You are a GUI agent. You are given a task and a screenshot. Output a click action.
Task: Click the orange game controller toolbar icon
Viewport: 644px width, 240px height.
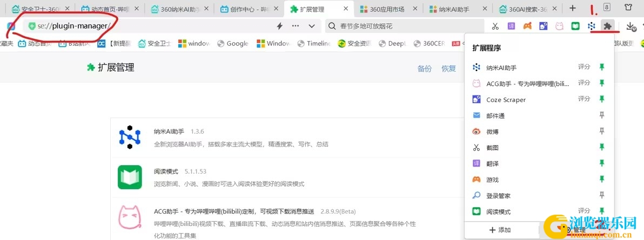(527, 26)
